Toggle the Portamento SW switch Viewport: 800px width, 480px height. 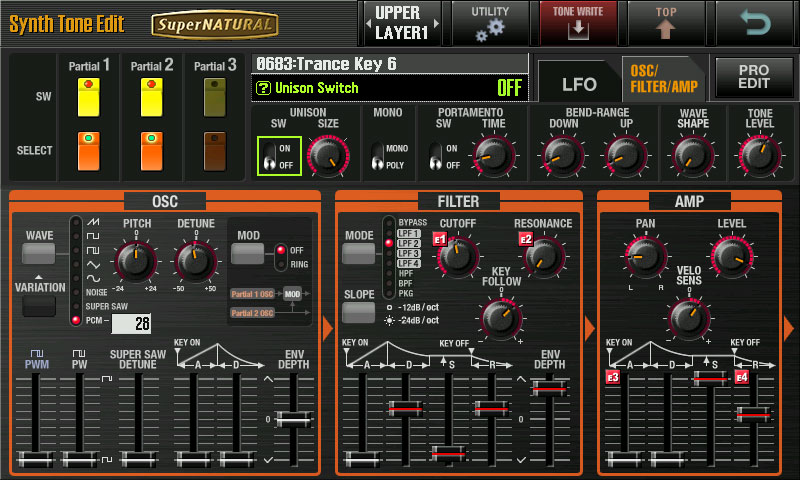coord(435,156)
